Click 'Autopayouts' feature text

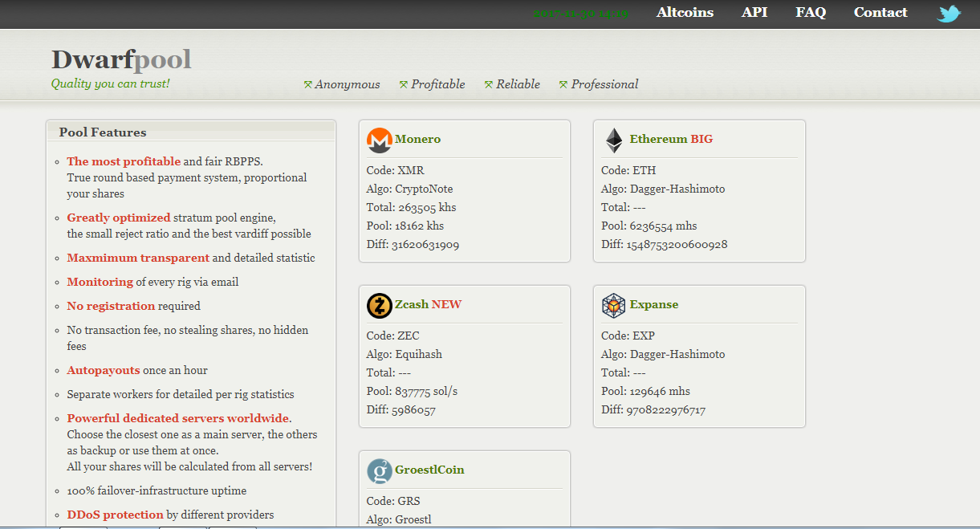coord(104,370)
